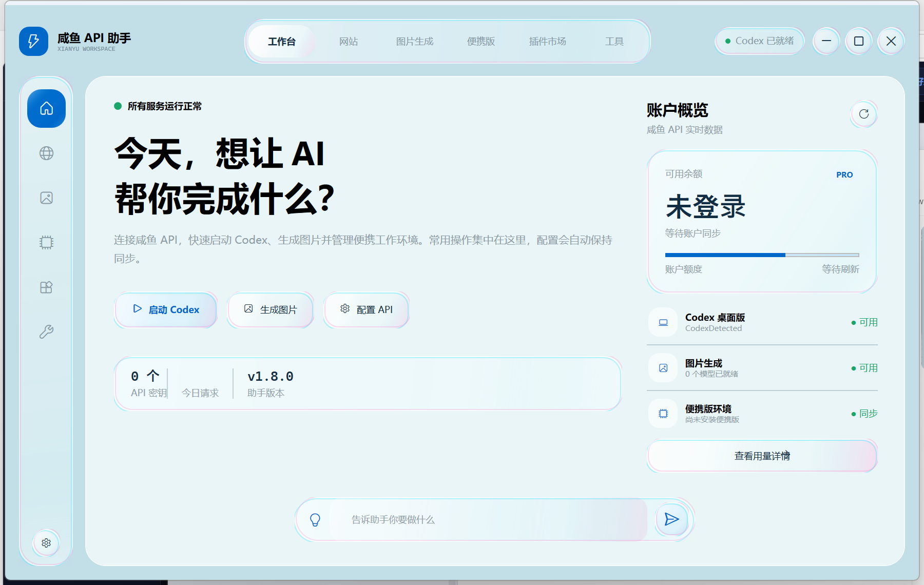The image size is (924, 585).
Task: Switch to the 工具 tab
Action: click(x=614, y=42)
